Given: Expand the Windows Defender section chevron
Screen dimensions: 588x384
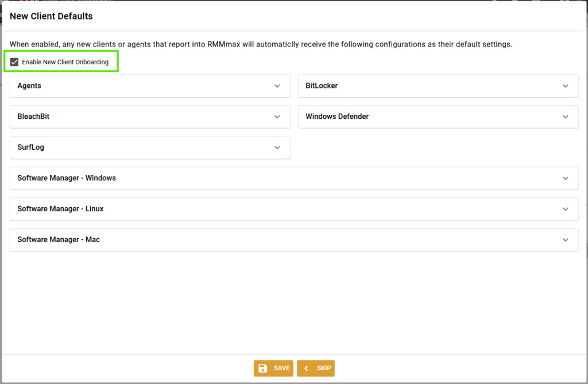Looking at the screenshot, I should 565,117.
